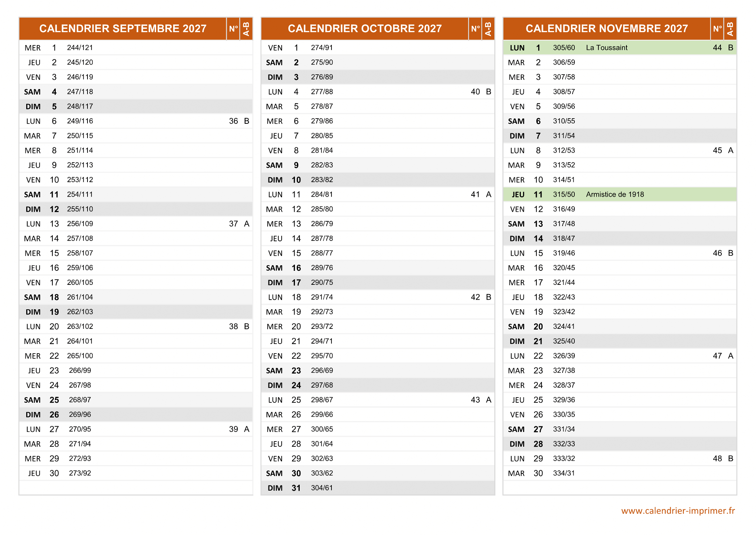Select Thursday September 30 row
Viewport: 756px width, 535px height.
pyautogui.click(x=135, y=473)
